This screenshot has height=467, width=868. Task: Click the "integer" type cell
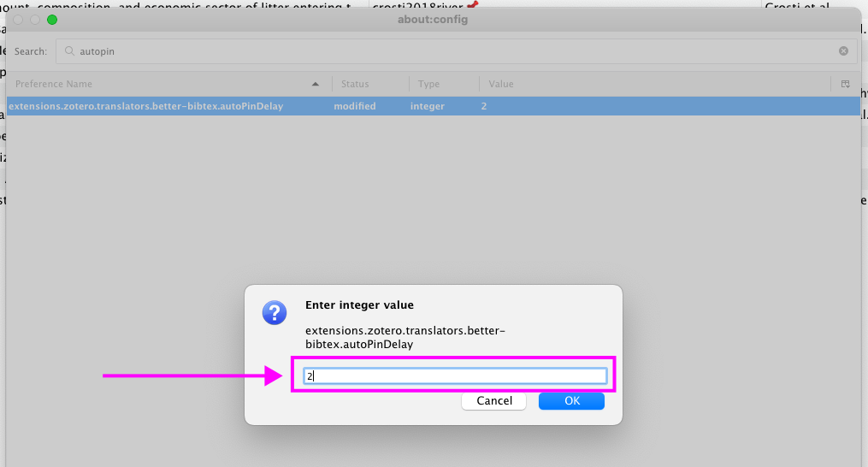(x=428, y=106)
